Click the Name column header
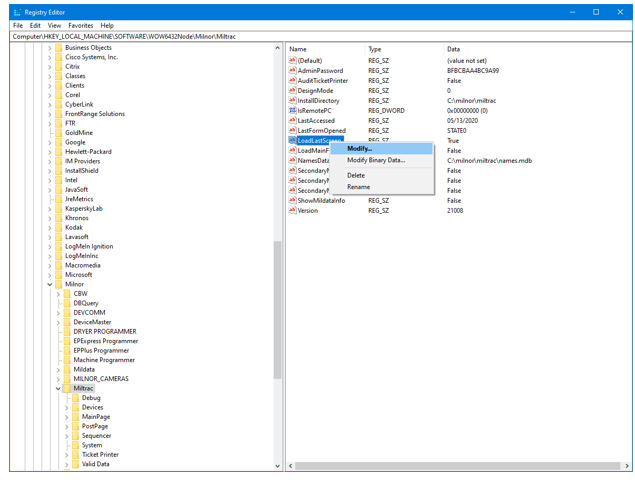The image size is (635, 484). pyautogui.click(x=298, y=49)
